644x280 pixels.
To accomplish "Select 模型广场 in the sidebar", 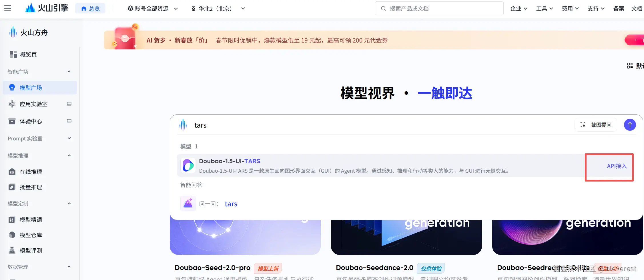I will (x=40, y=88).
